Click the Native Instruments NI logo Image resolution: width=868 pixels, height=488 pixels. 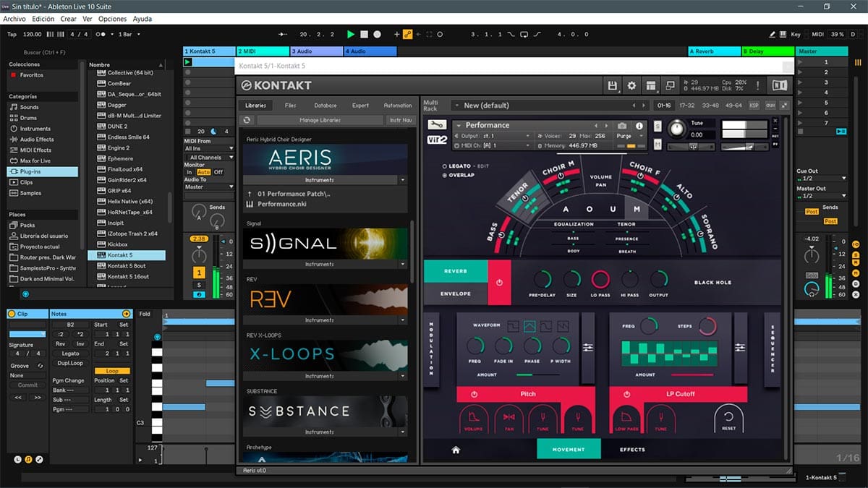[780, 85]
